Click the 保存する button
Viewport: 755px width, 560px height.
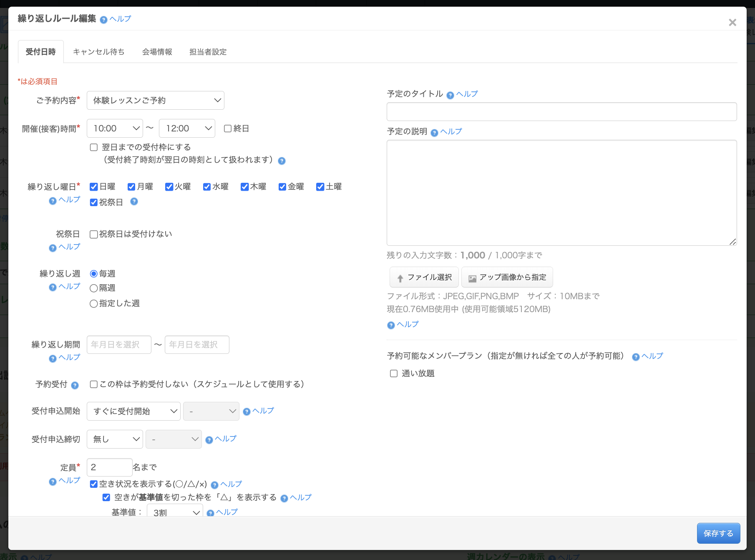(718, 533)
